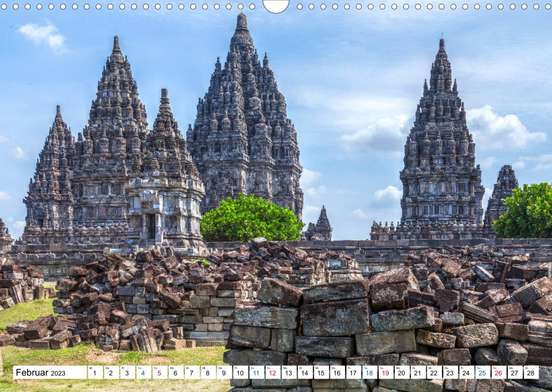Select date 22 in the calendar strip
The width and height of the screenshot is (552, 392).
pos(434,372)
